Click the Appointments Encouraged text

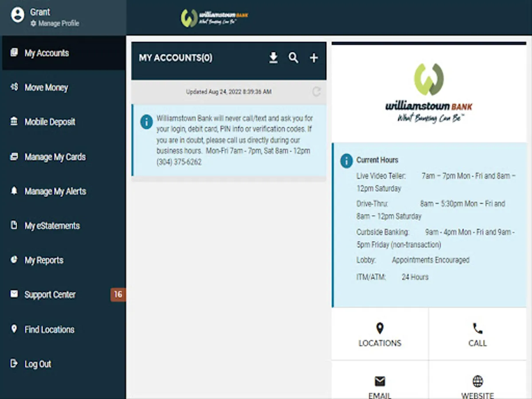[430, 260]
